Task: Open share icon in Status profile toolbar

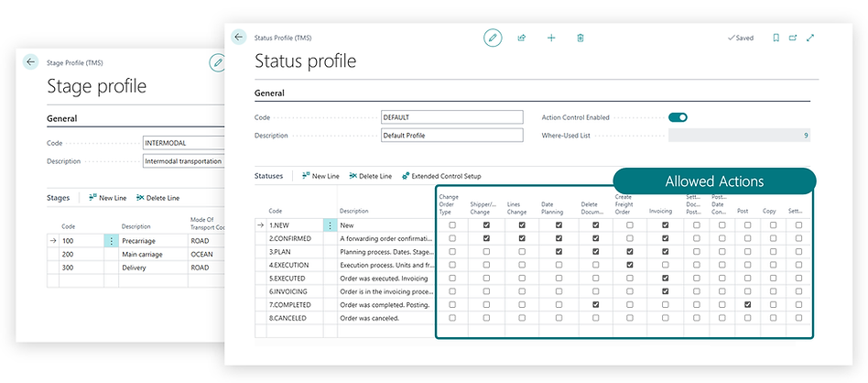Action: pos(522,38)
